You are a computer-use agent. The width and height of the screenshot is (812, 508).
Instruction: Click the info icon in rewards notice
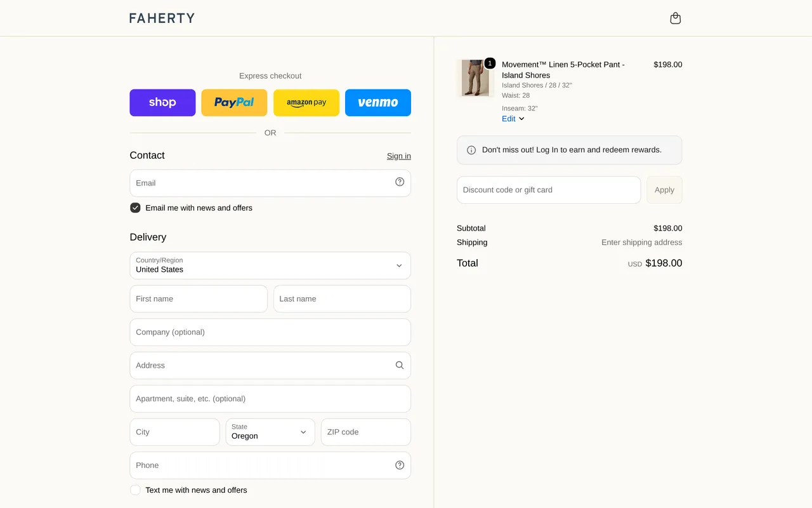click(471, 150)
